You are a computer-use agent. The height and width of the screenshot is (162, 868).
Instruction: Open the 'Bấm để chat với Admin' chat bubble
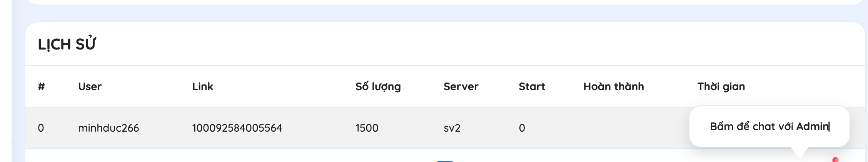(x=769, y=126)
